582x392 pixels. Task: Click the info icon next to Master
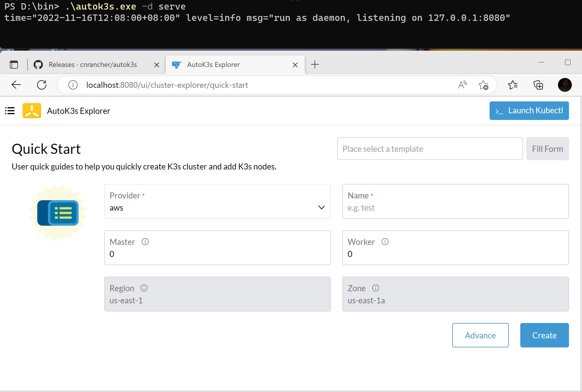pyautogui.click(x=145, y=241)
